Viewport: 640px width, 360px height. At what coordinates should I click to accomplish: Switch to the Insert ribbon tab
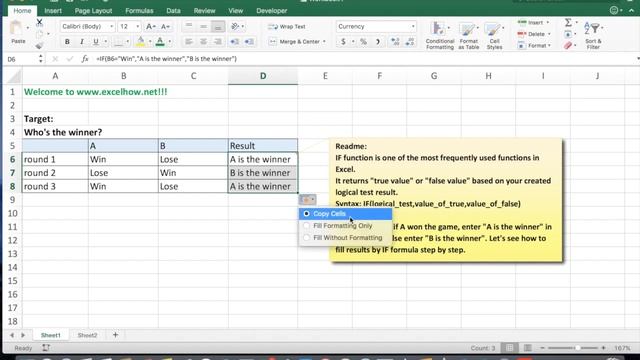(x=53, y=11)
